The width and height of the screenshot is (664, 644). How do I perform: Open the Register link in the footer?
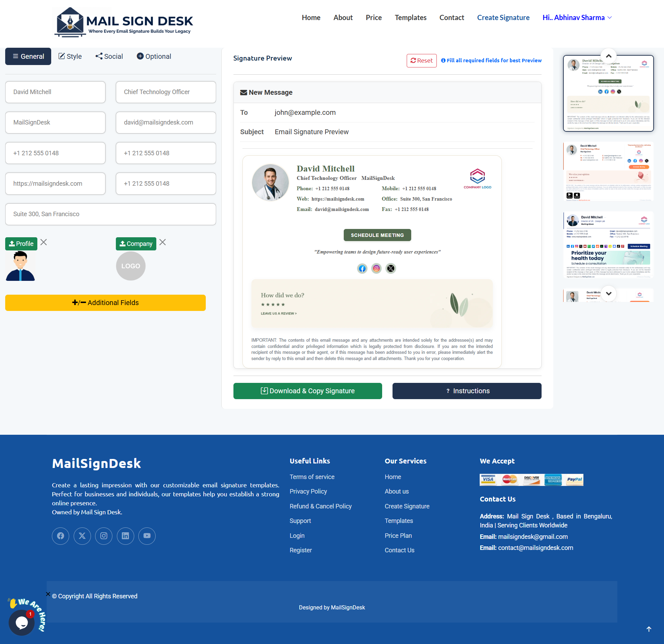(x=301, y=550)
